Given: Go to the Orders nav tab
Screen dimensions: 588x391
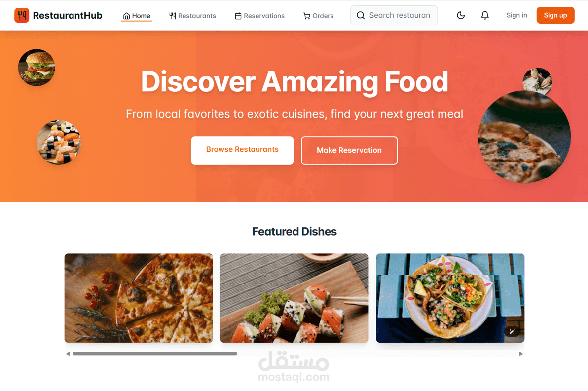Looking at the screenshot, I should (318, 16).
